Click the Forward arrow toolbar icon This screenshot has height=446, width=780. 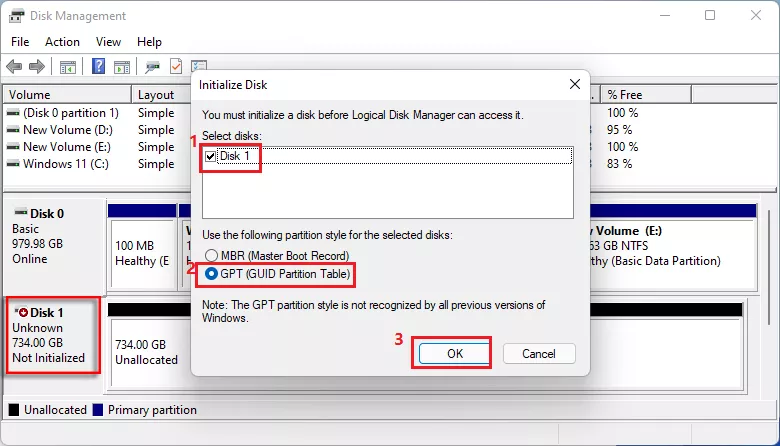click(37, 66)
